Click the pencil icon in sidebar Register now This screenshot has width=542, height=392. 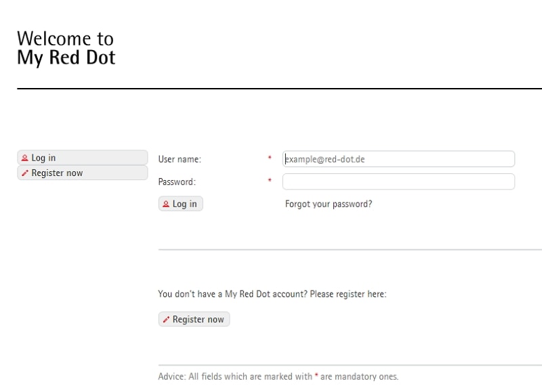(25, 173)
